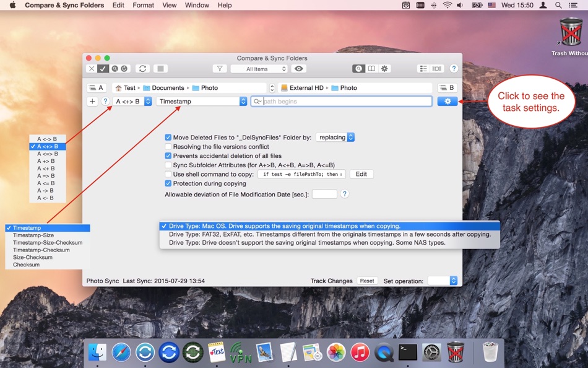Click the help icon beside deviation field
Viewport: 588px width, 368px height.
[x=344, y=194]
